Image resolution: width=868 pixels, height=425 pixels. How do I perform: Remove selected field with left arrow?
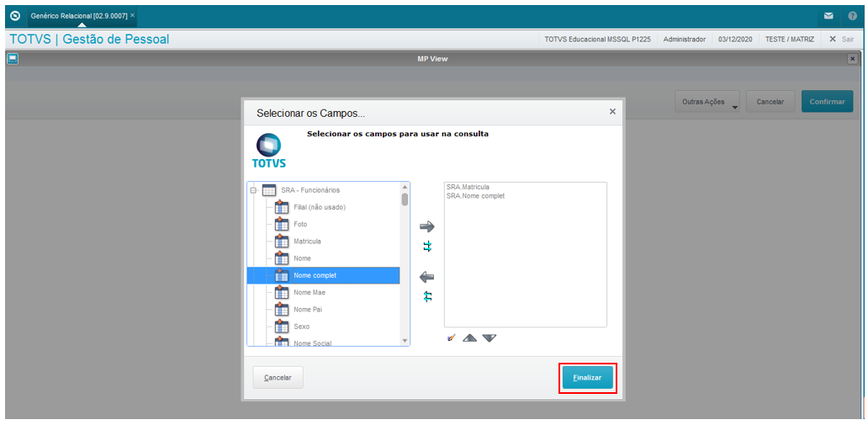[427, 277]
